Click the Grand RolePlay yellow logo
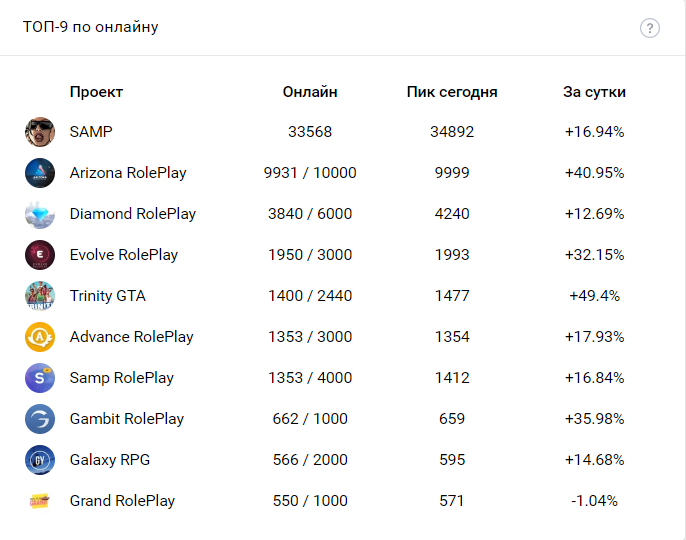Screen dimensions: 686x540 (x=40, y=501)
